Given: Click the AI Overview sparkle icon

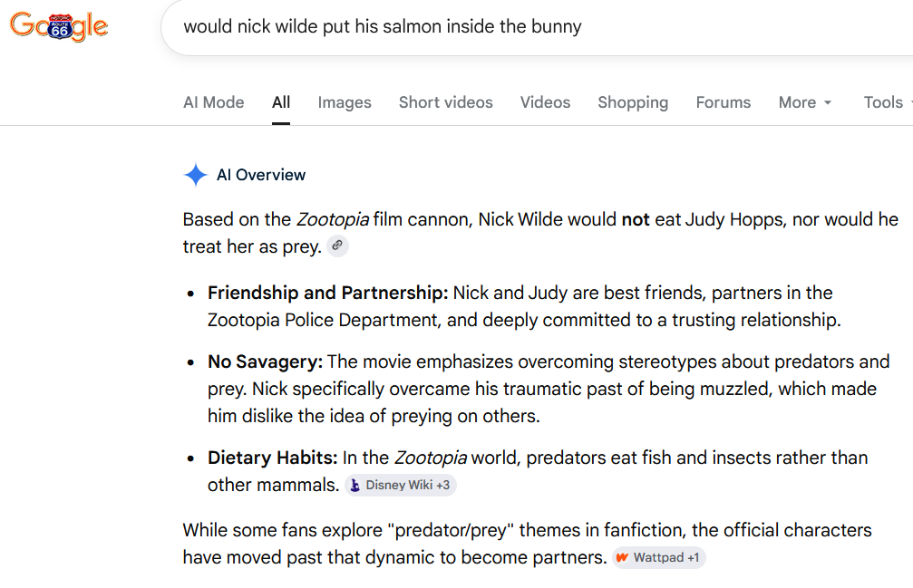Looking at the screenshot, I should (196, 175).
